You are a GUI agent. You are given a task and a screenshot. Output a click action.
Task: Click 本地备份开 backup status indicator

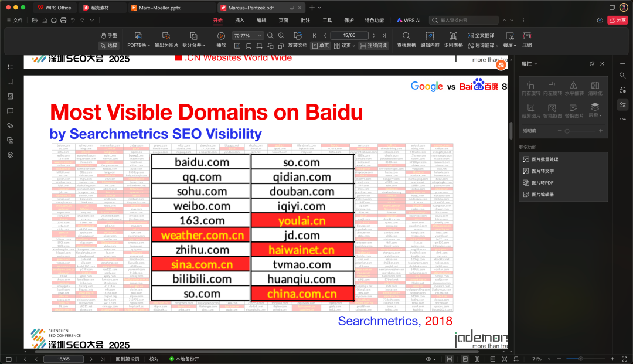coord(185,359)
